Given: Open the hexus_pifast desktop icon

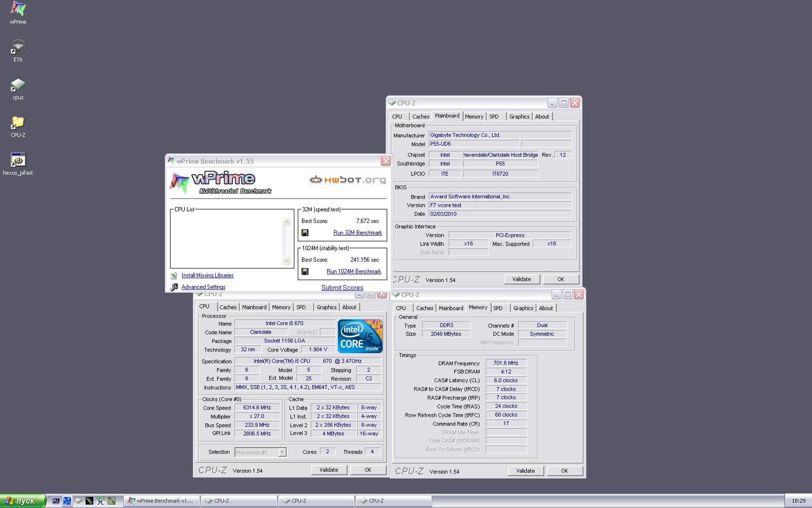Looking at the screenshot, I should click(x=18, y=164).
